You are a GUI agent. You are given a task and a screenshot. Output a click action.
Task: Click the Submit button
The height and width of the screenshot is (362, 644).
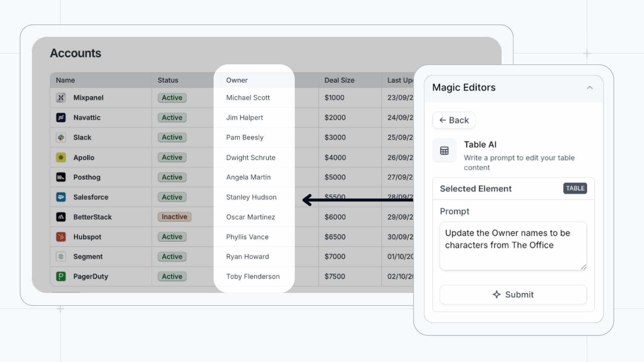pyautogui.click(x=513, y=295)
